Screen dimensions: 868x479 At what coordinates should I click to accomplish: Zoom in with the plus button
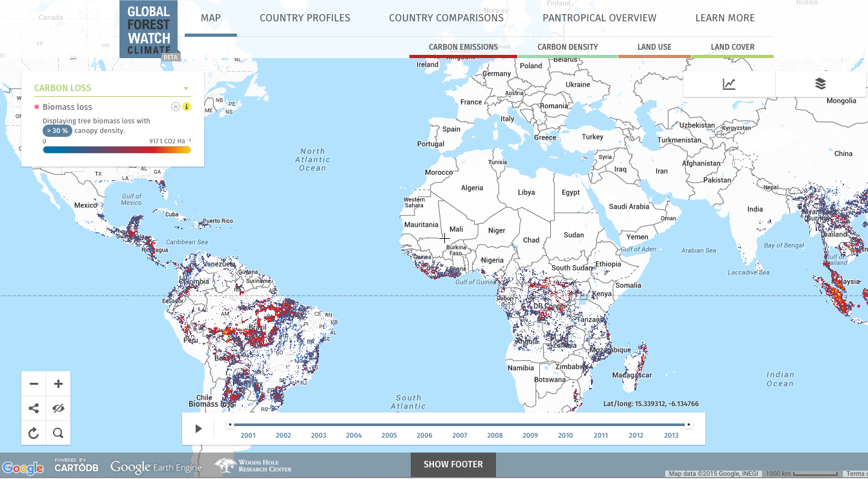[58, 384]
